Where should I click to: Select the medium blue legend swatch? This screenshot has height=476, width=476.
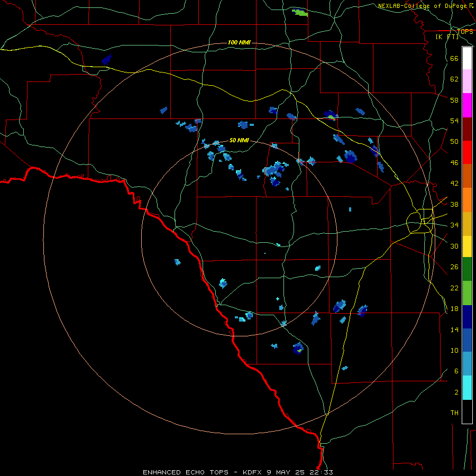[467, 340]
